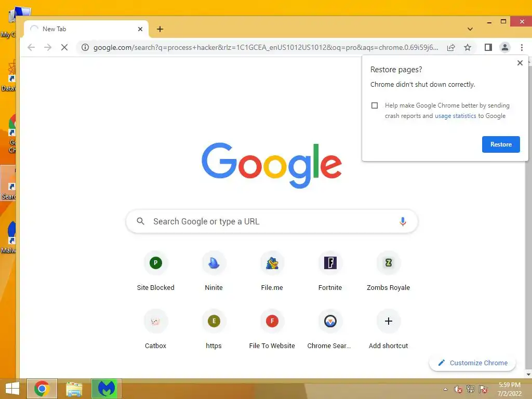
Task: Show hidden system tray icons
Action: click(x=445, y=389)
